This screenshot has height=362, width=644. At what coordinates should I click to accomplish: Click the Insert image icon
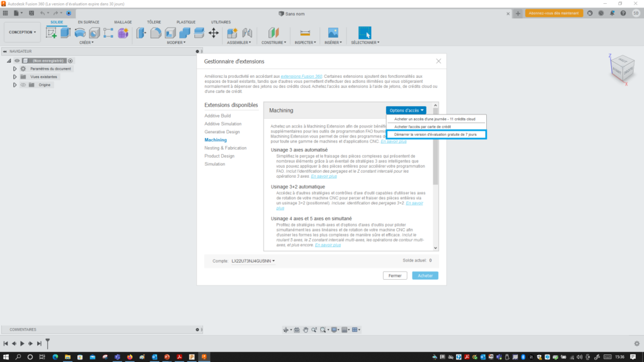(x=333, y=33)
